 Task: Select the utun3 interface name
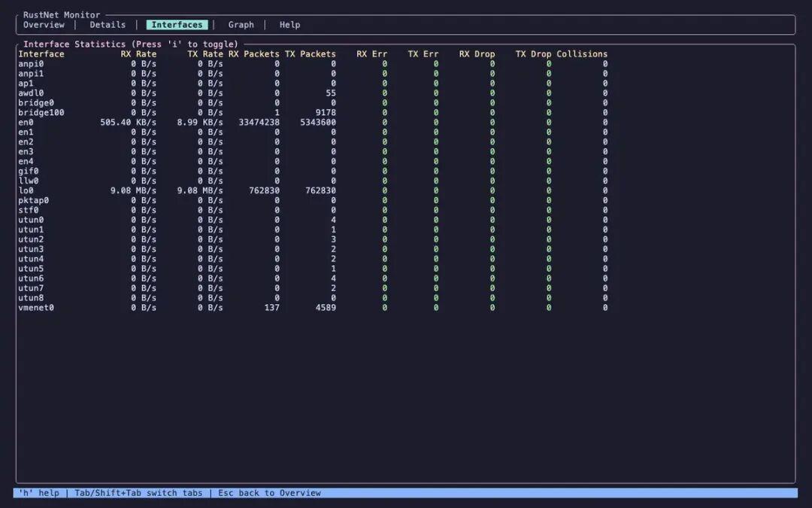(31, 249)
